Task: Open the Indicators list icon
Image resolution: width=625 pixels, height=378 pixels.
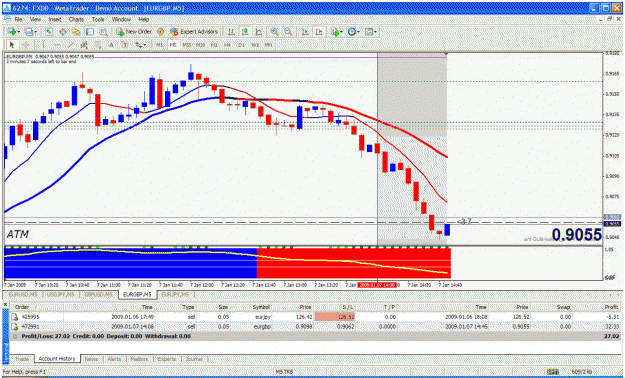Action: tap(334, 32)
